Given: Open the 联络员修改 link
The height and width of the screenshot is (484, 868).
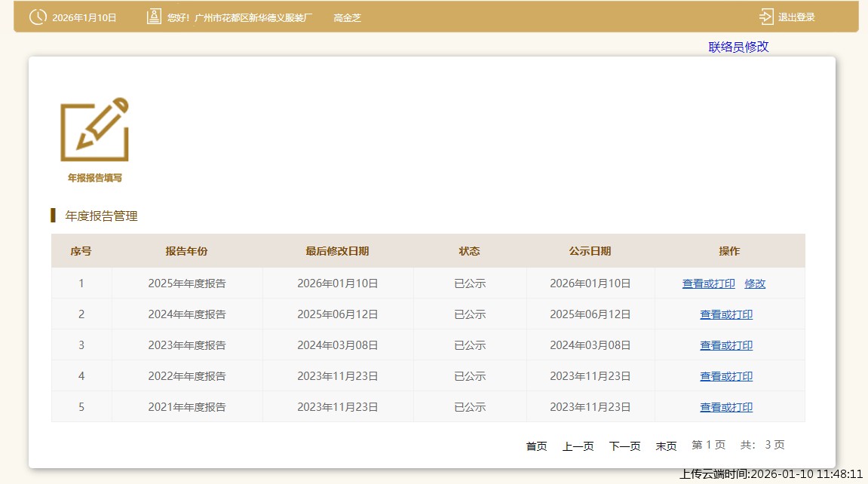Looking at the screenshot, I should pos(738,47).
